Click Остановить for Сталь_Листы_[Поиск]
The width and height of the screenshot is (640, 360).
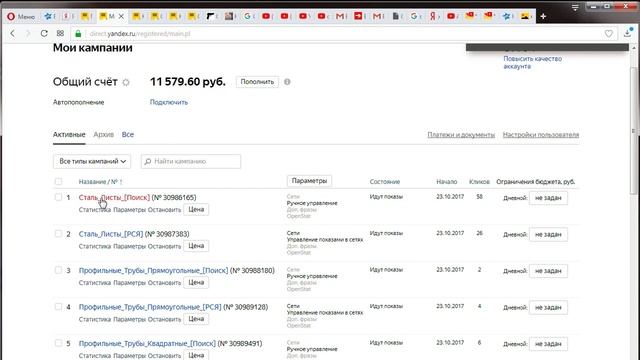[164, 210]
